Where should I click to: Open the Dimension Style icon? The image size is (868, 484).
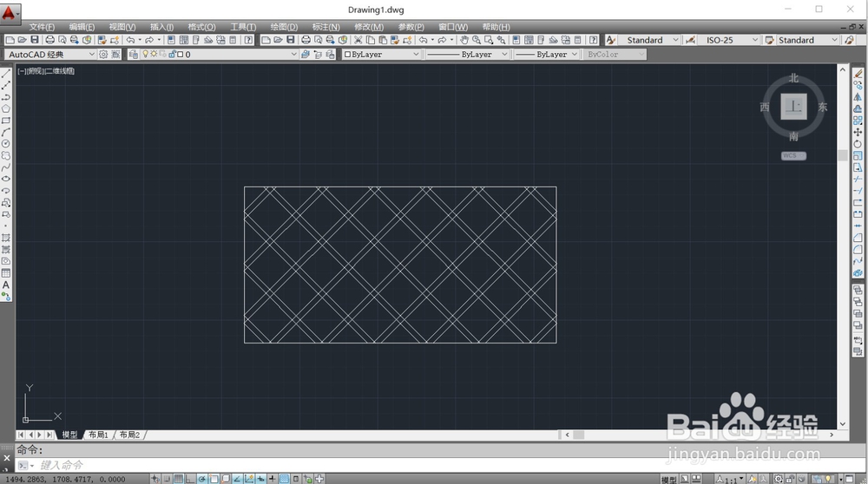point(690,40)
